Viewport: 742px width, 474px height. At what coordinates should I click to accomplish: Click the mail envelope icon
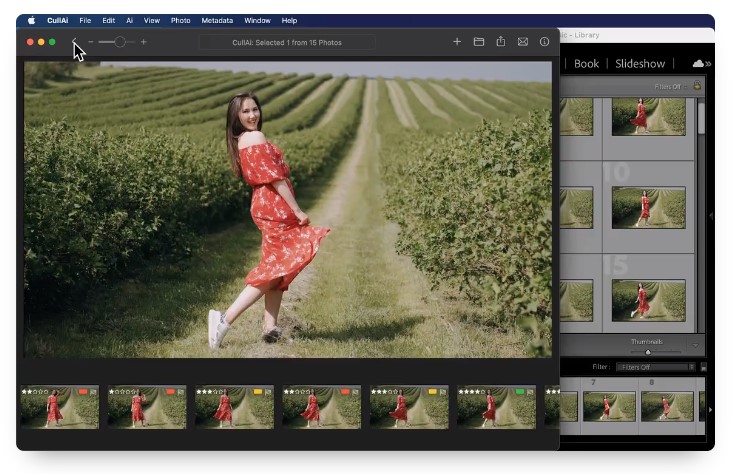(522, 42)
